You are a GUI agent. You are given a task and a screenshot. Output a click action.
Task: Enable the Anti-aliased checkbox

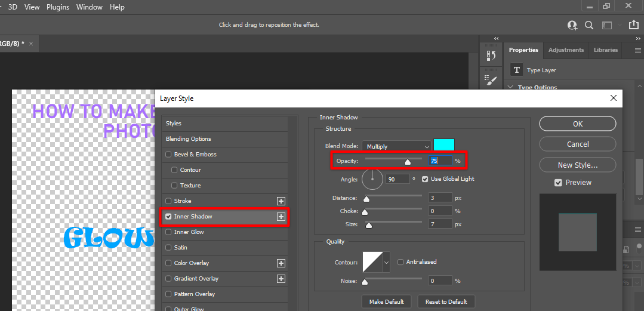(401, 262)
